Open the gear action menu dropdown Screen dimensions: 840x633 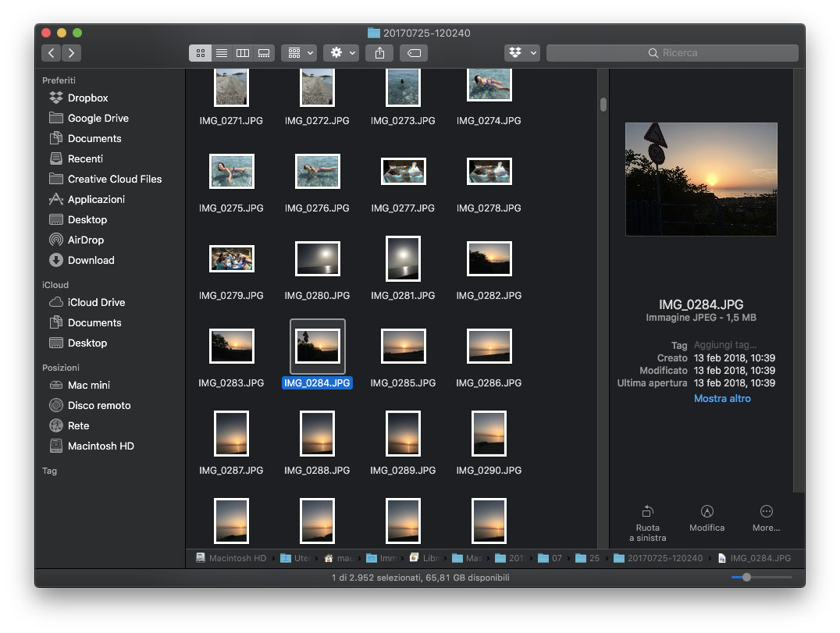[x=343, y=53]
